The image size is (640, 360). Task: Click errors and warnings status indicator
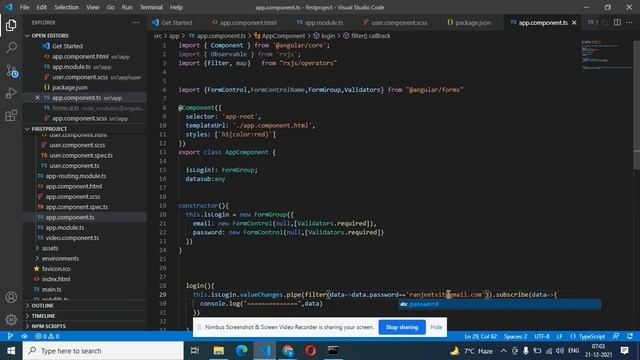click(x=47, y=336)
